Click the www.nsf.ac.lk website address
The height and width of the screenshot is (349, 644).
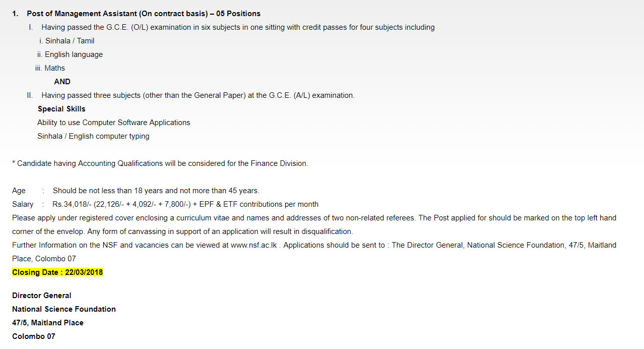[254, 245]
